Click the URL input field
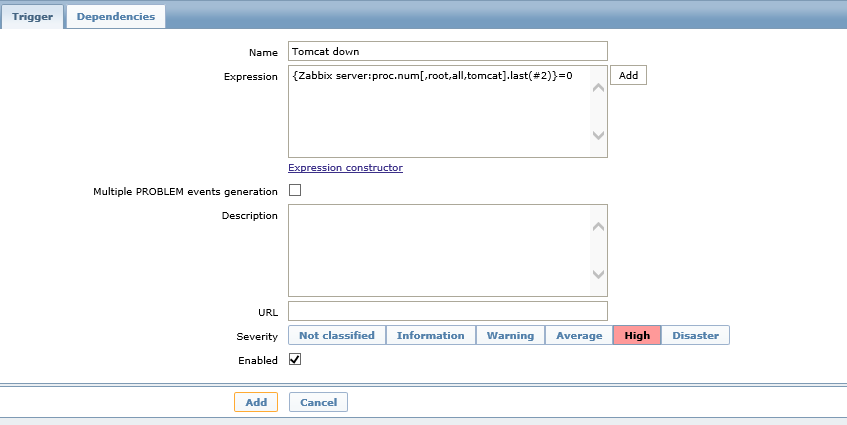Viewport: 847px width, 425px height. point(448,311)
